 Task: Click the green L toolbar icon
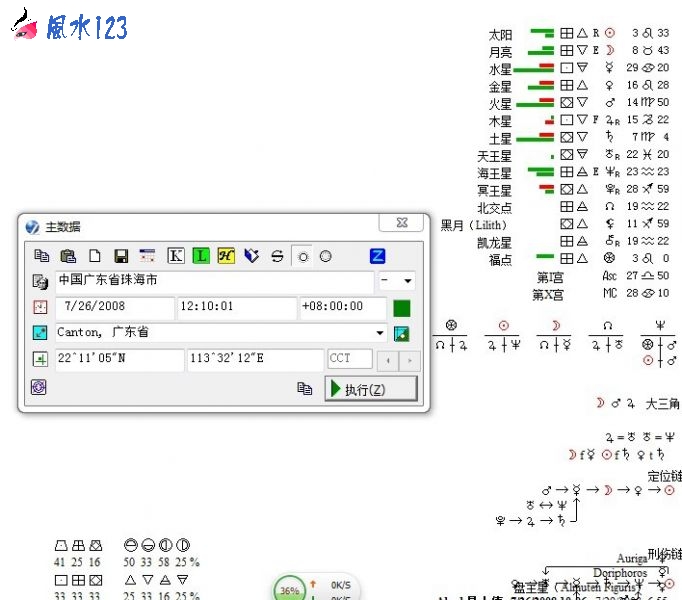(x=201, y=256)
